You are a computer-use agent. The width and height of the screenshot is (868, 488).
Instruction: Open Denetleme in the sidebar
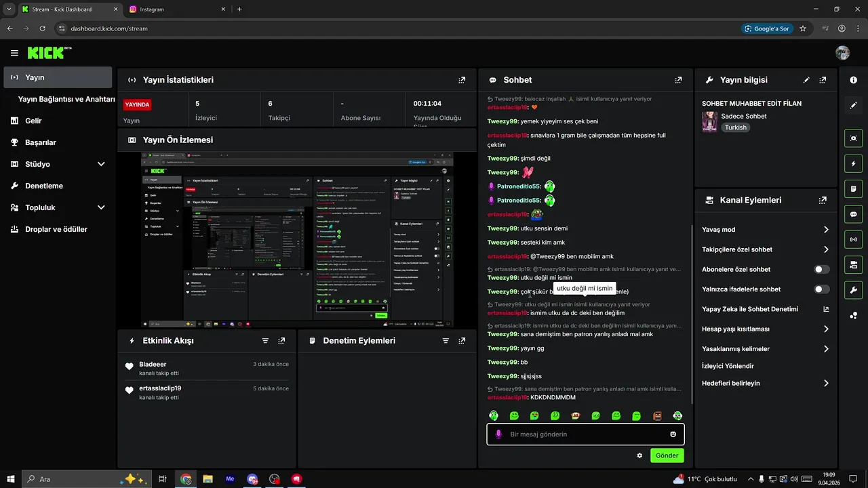(x=58, y=186)
